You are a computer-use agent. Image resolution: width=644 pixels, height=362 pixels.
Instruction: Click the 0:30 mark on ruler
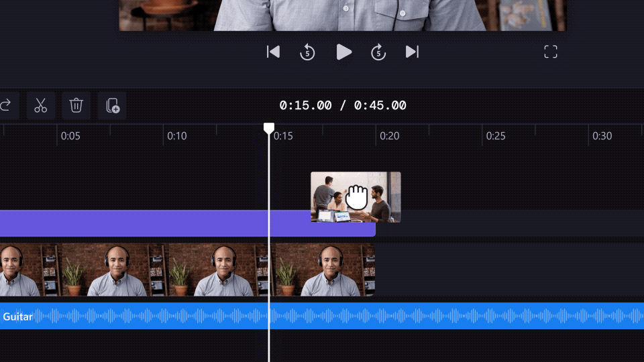point(602,136)
